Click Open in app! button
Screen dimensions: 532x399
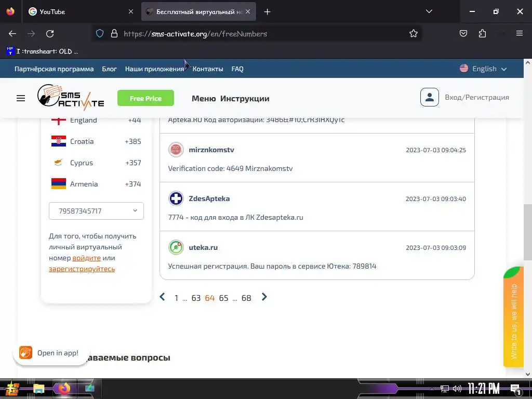(51, 353)
